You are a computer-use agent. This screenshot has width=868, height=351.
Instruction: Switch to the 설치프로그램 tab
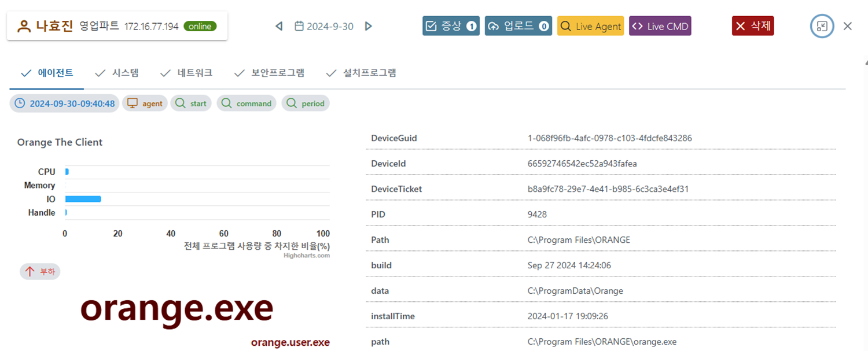tap(361, 73)
